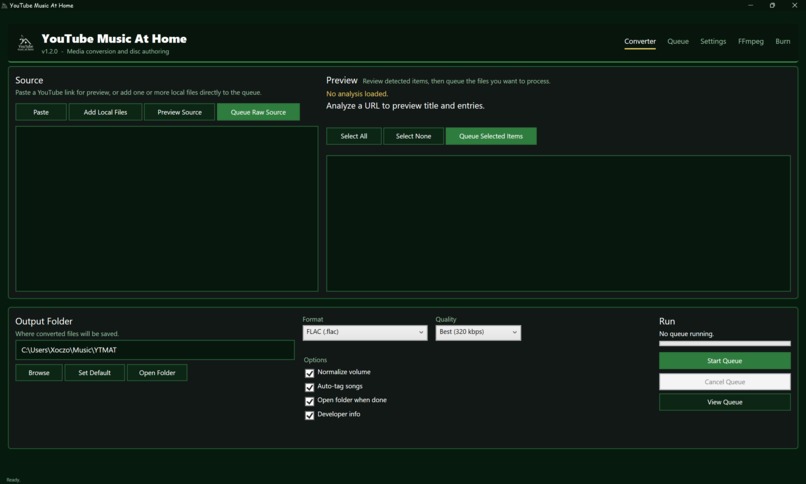Open the Settings tab
The image size is (806, 484).
(x=713, y=42)
